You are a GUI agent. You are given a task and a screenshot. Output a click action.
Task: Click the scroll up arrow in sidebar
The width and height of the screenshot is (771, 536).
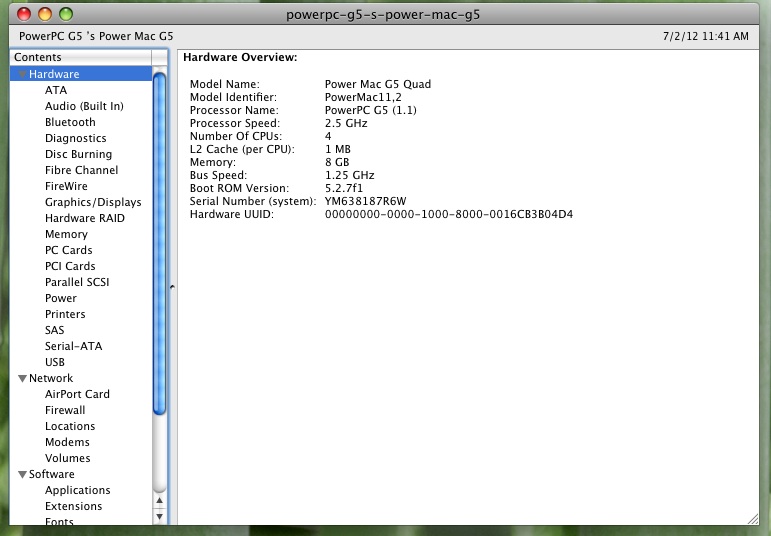159,501
